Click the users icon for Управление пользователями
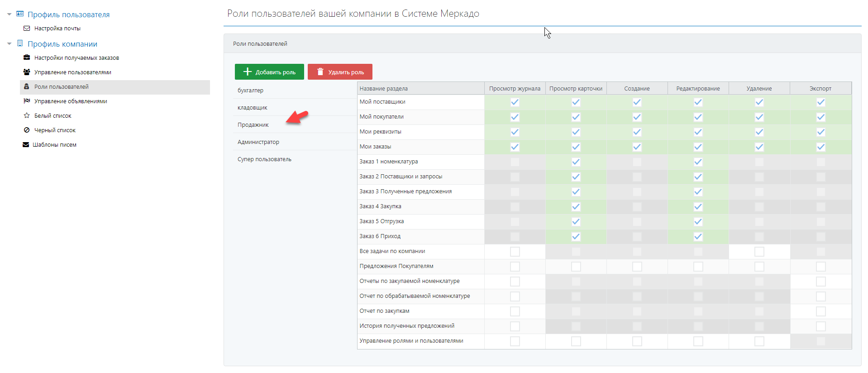The height and width of the screenshot is (373, 868). click(x=27, y=72)
